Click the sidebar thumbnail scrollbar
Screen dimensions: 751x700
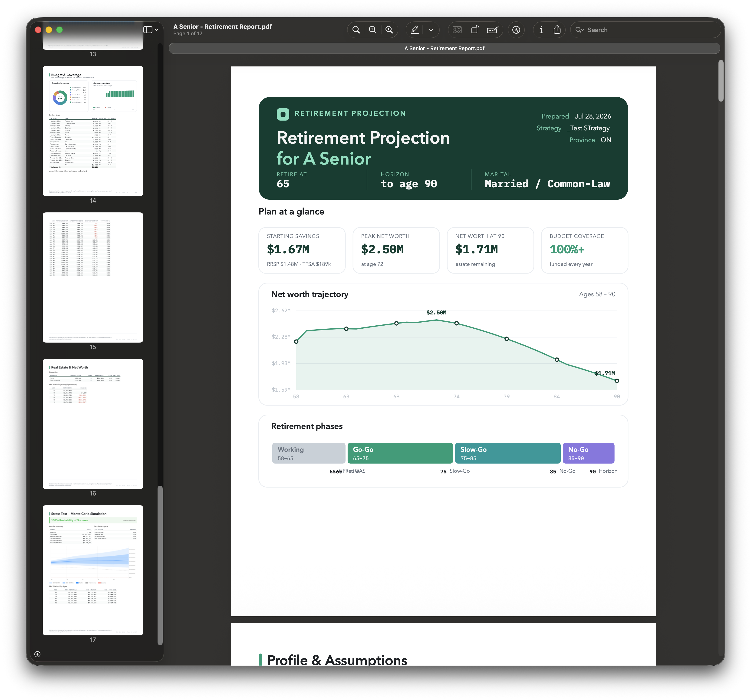click(x=160, y=565)
